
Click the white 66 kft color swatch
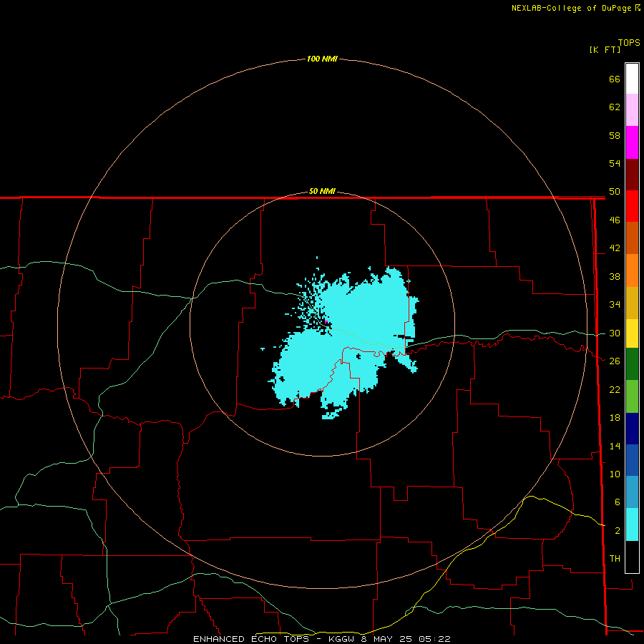[x=632, y=79]
